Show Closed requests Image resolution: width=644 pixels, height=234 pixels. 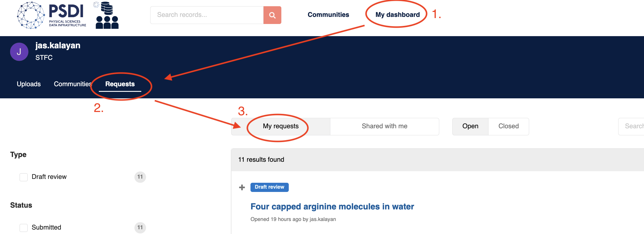(509, 126)
